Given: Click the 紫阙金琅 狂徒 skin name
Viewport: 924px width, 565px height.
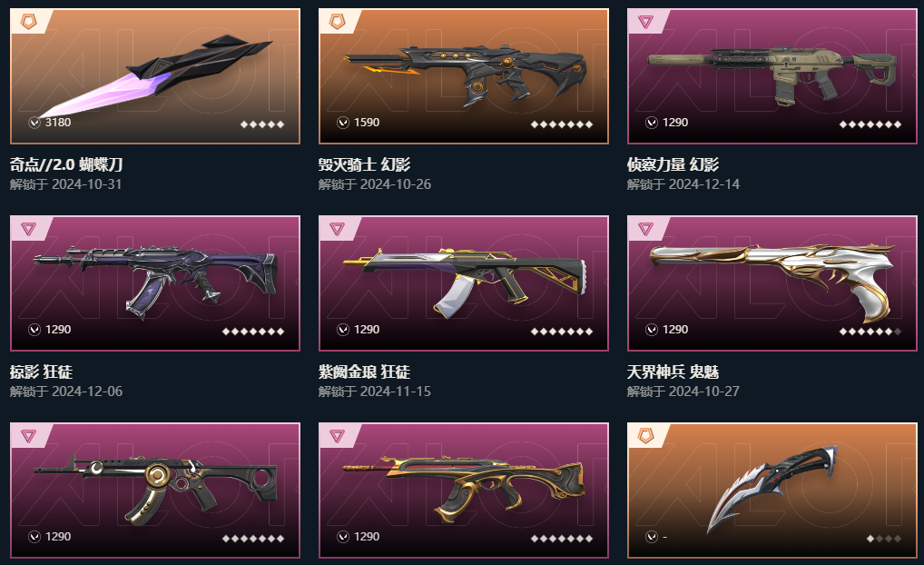Looking at the screenshot, I should pyautogui.click(x=364, y=372).
